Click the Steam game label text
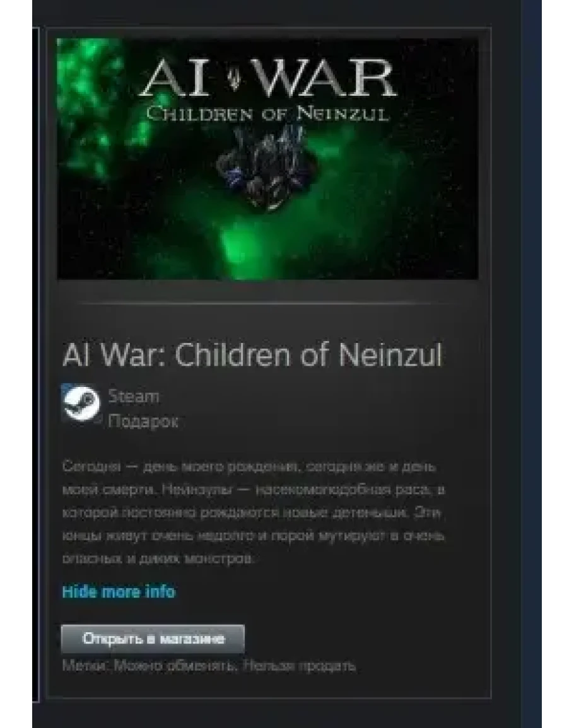Image resolution: width=574 pixels, height=728 pixels. pos(134,396)
